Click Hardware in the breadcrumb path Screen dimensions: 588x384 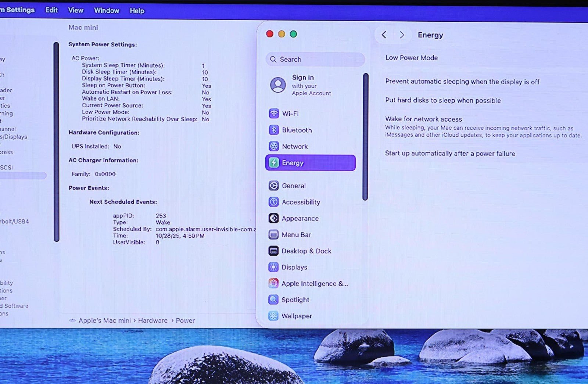[x=153, y=320]
